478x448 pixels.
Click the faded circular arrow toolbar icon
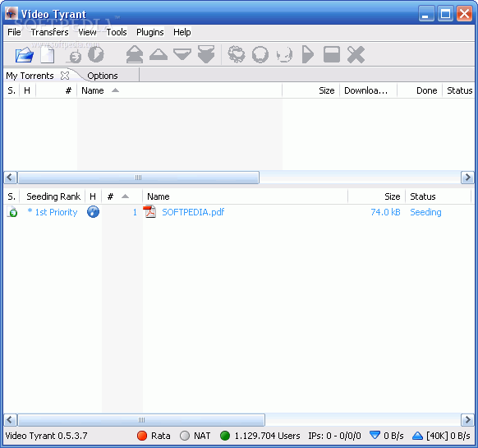284,55
